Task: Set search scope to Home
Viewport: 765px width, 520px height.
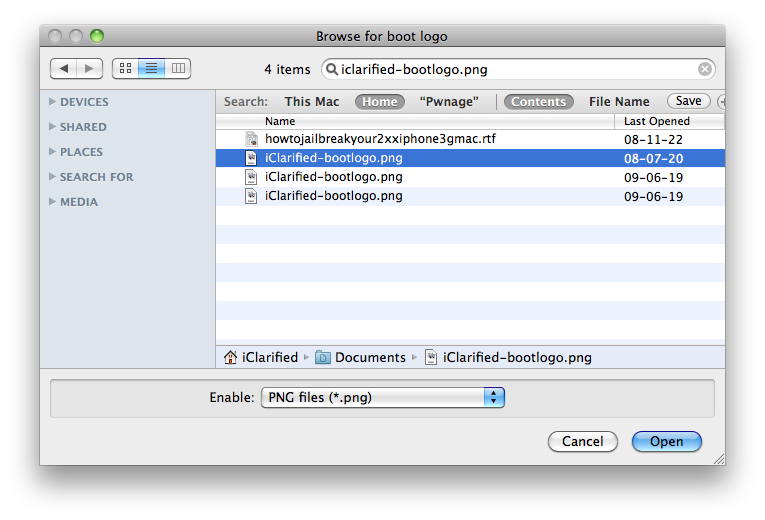Action: pos(380,101)
